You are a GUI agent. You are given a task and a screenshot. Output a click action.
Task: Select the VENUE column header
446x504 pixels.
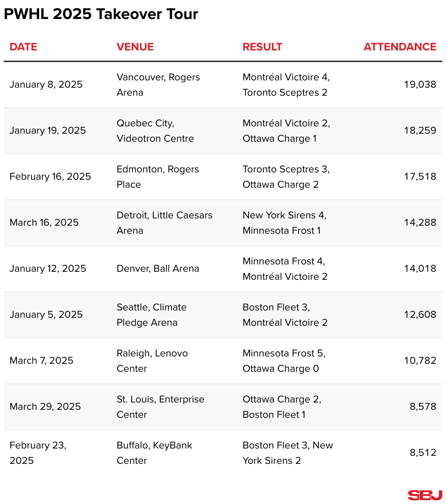(x=135, y=47)
